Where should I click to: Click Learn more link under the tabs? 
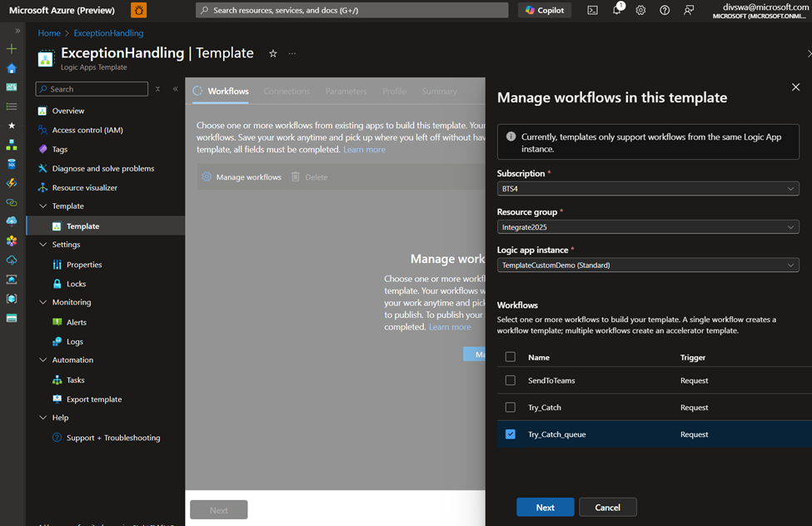coord(364,149)
